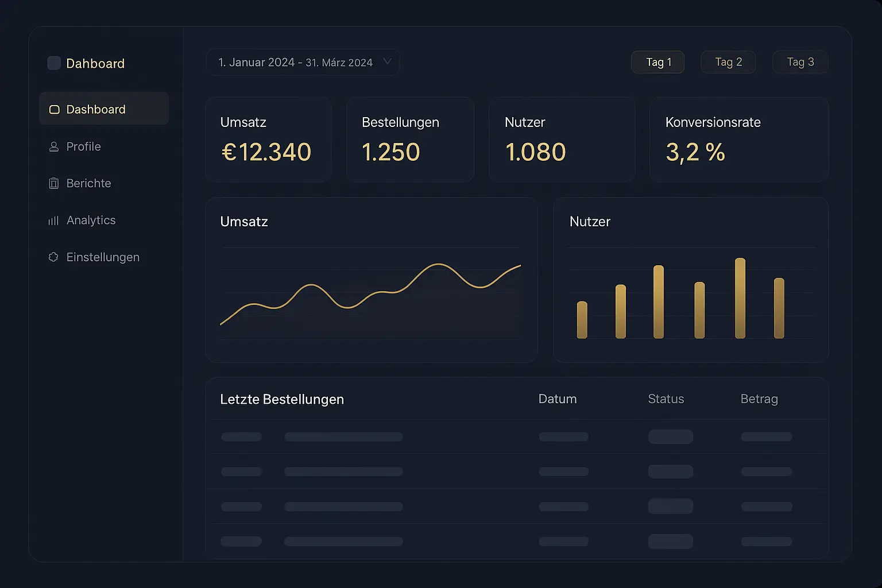
Task: Switch to Tag 2
Action: [728, 61]
